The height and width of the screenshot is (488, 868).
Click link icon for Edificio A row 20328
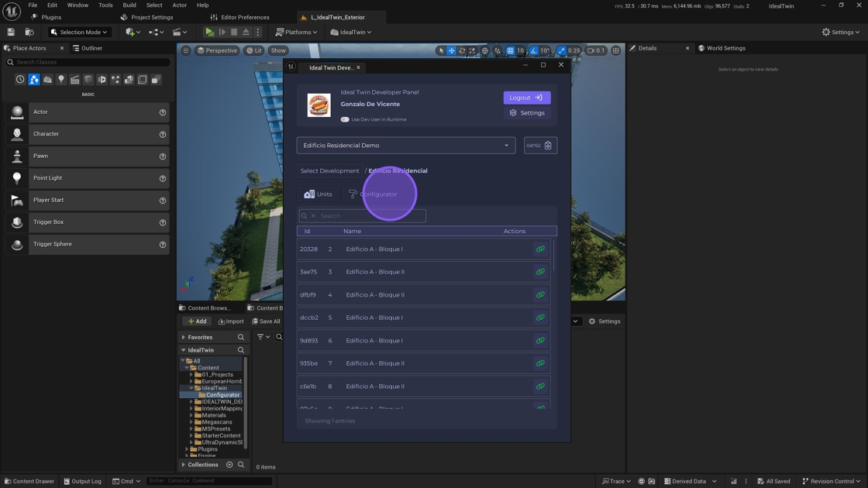(540, 249)
